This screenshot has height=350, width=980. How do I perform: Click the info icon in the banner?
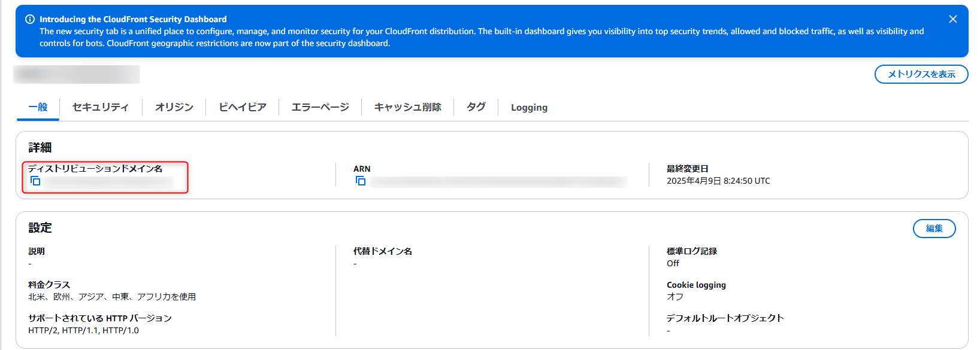[x=30, y=19]
